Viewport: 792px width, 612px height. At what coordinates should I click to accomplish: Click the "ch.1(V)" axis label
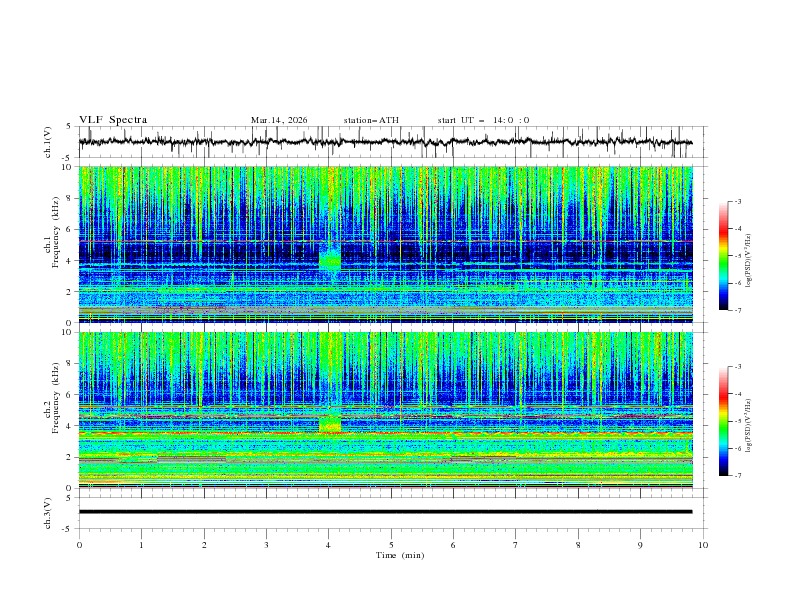(48, 142)
